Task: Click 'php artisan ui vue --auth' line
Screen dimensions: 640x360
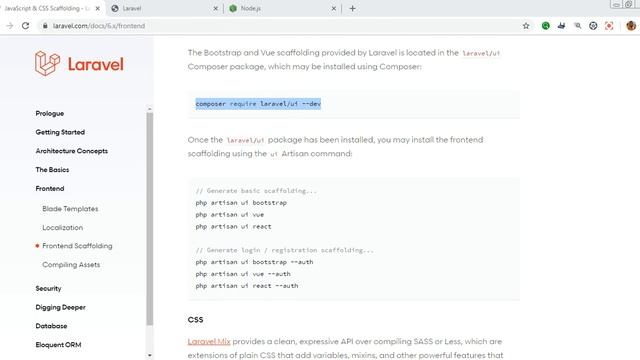Action: tap(243, 274)
